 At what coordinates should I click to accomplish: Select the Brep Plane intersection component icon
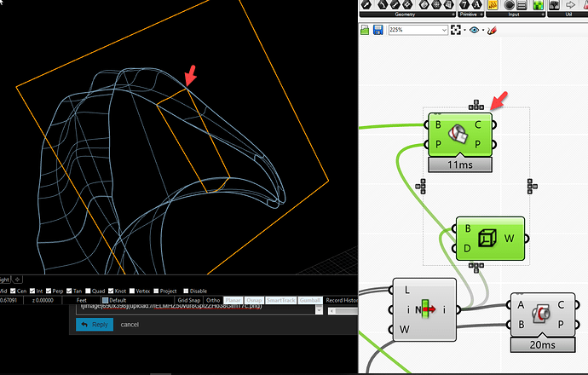pyautogui.click(x=458, y=135)
